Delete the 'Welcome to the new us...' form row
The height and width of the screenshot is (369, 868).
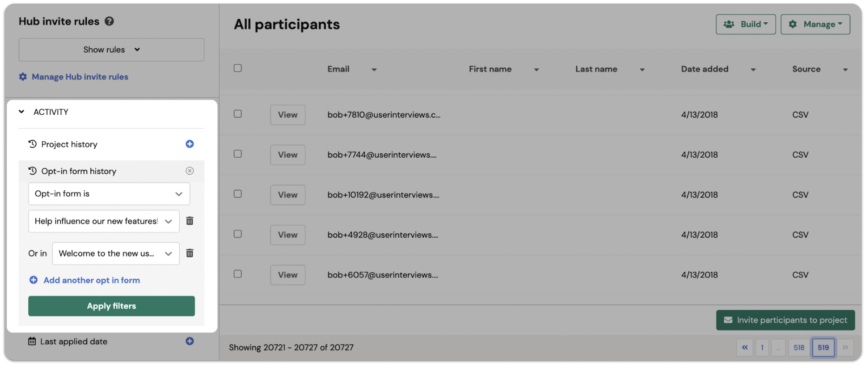190,253
